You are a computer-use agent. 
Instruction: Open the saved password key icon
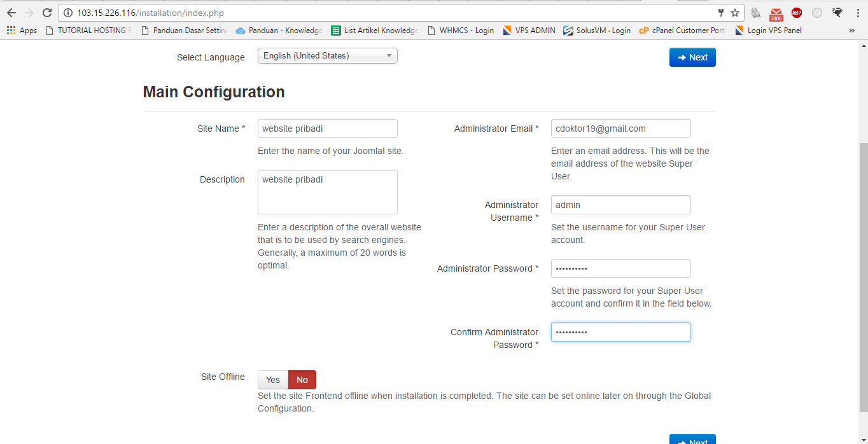point(721,13)
